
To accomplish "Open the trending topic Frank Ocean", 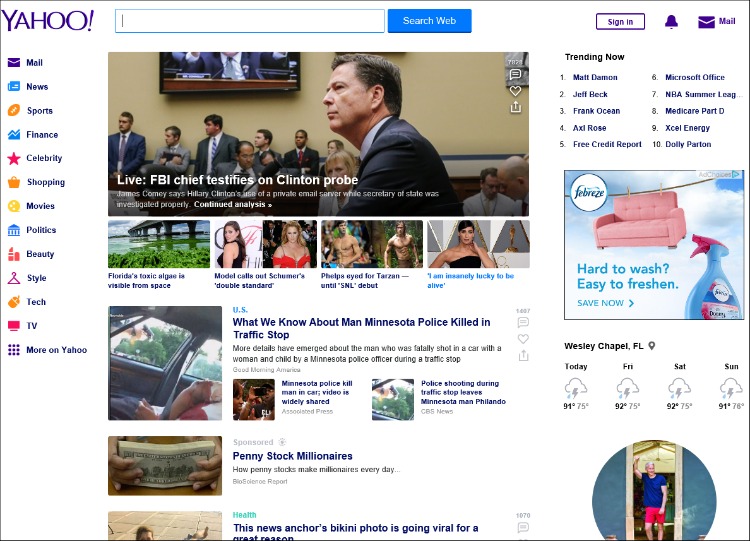I will pos(596,111).
